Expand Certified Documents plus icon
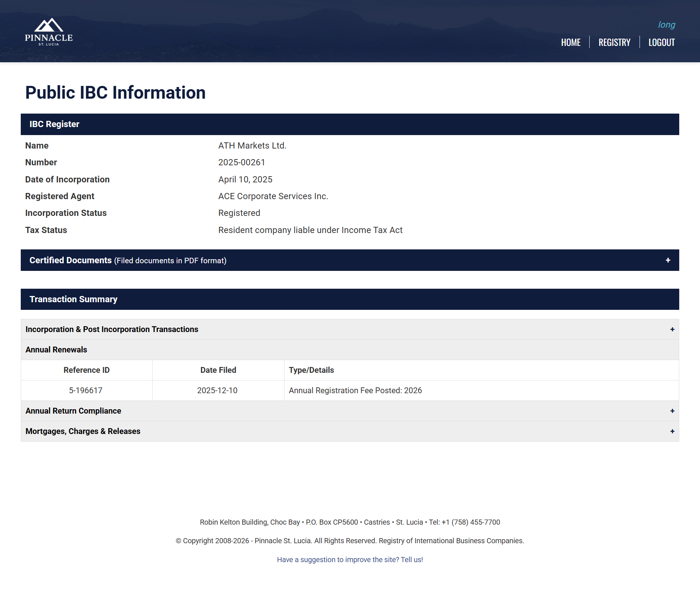This screenshot has width=700, height=600. pyautogui.click(x=668, y=260)
